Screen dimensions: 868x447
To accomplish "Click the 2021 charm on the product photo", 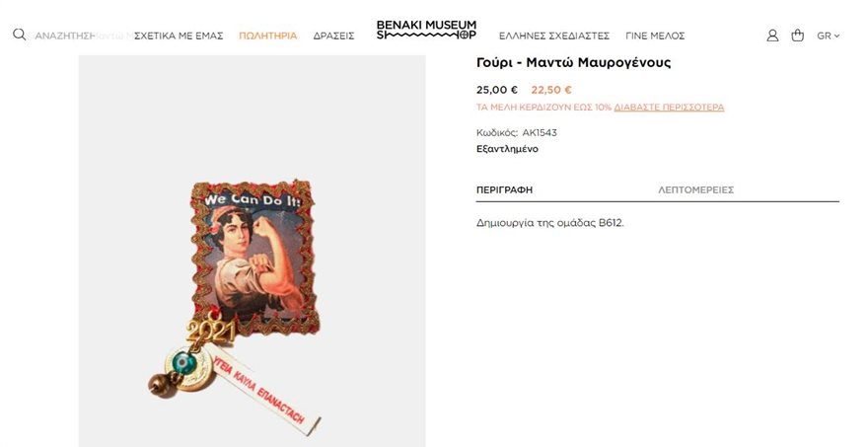I will pos(210,332).
